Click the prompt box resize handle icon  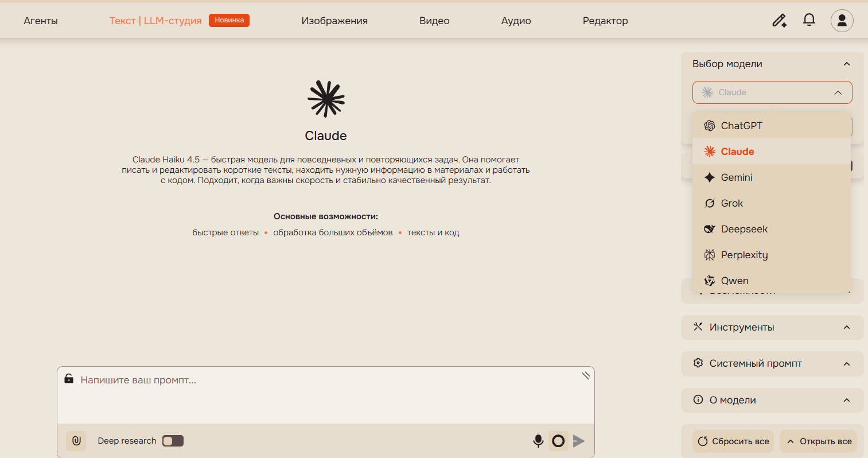click(586, 375)
